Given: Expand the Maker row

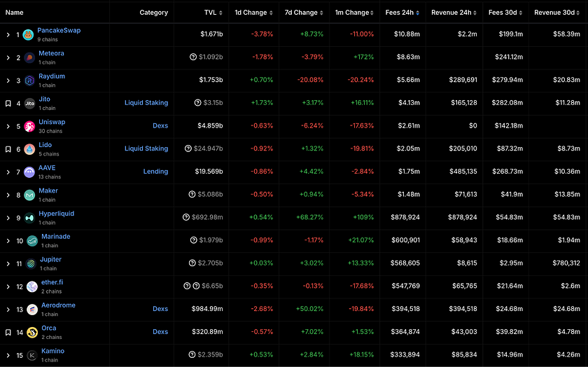Looking at the screenshot, I should point(8,195).
